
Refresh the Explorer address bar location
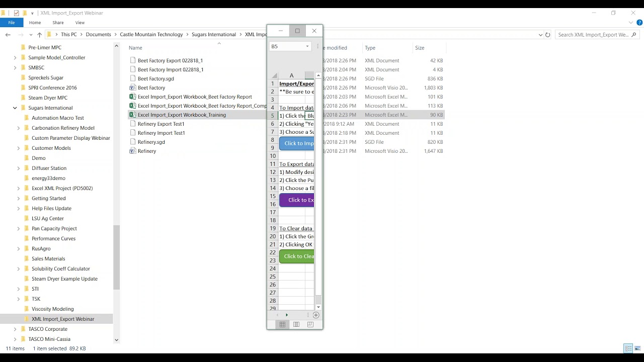pyautogui.click(x=548, y=35)
